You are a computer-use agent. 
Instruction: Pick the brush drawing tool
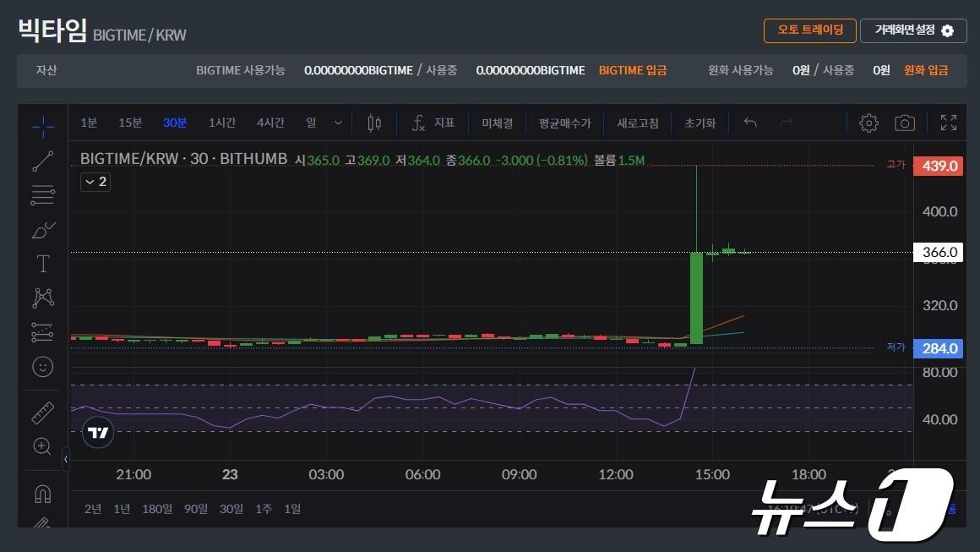42,228
